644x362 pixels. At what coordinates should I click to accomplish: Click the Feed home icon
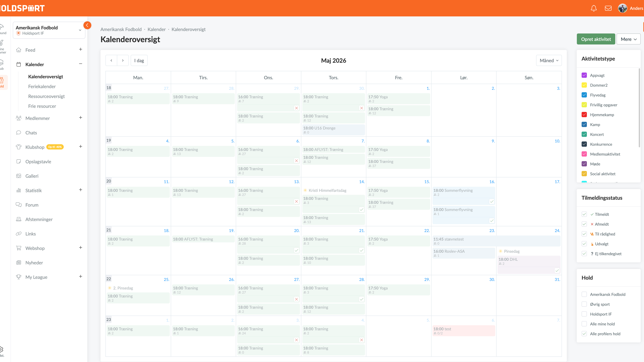point(19,50)
